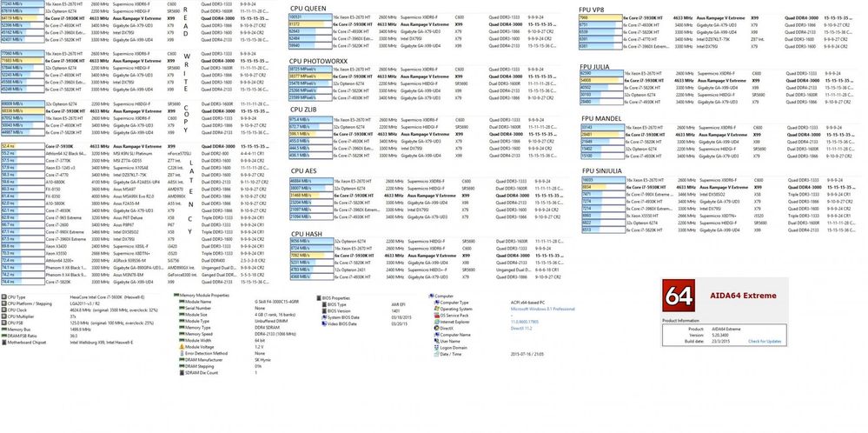Click the Memory Module Properties header icon
The image size is (868, 433).
176,295
